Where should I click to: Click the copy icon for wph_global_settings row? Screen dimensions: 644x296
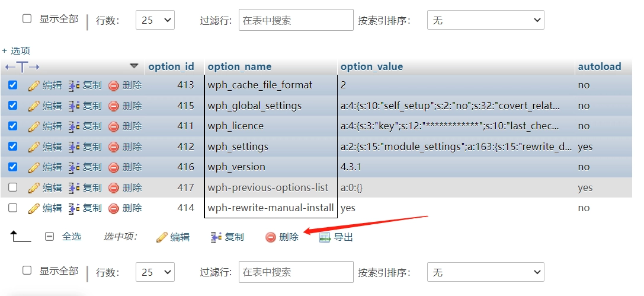click(x=74, y=106)
